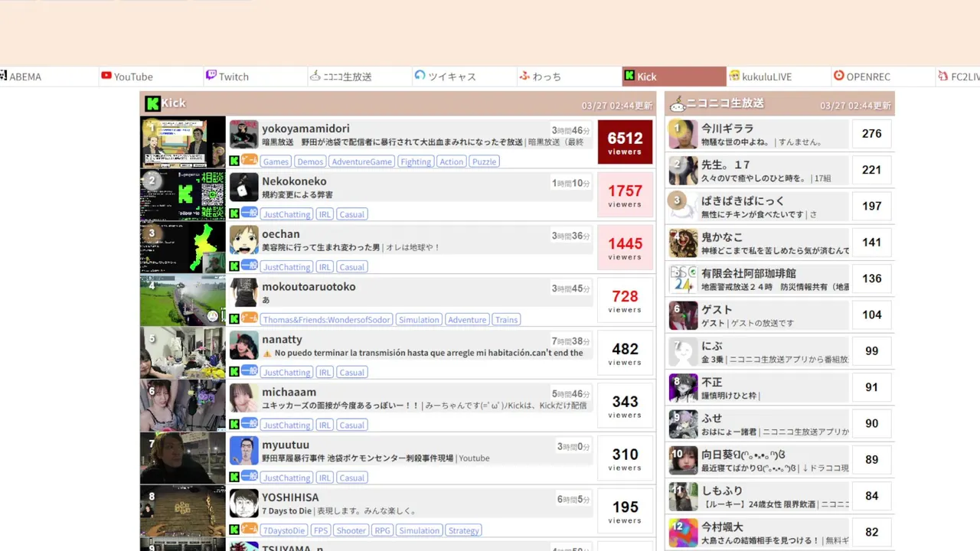Select the AdventureGame tag
Image resolution: width=980 pixels, height=551 pixels.
pos(361,161)
